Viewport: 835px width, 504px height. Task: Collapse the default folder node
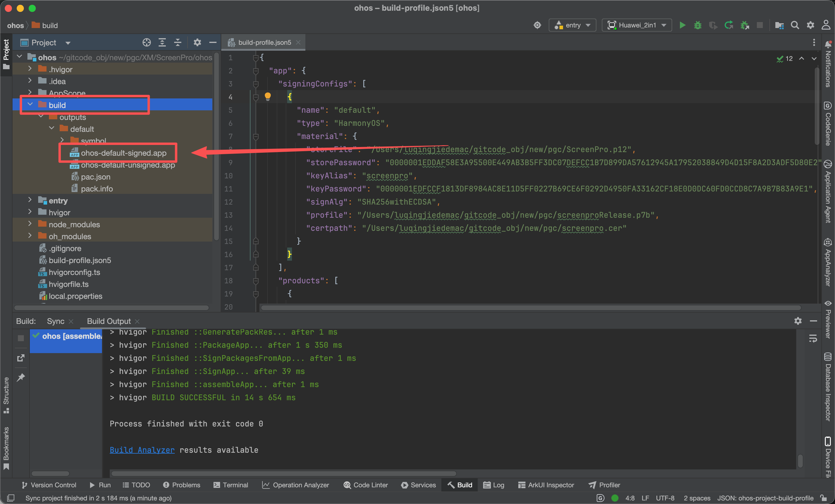coord(52,129)
